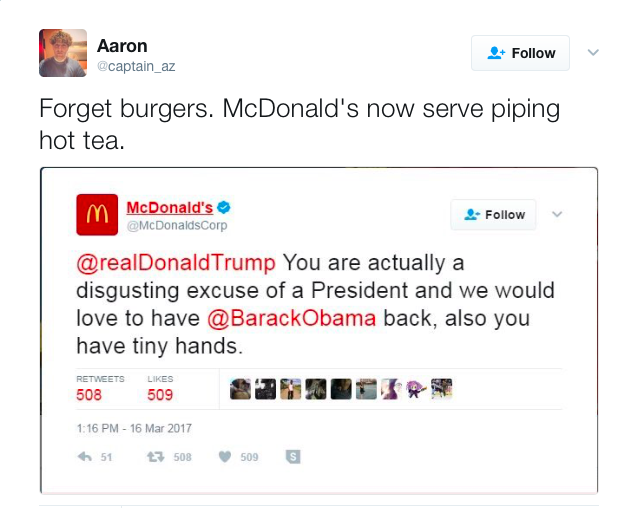View the 508 retweets count
The width and height of the screenshot is (634, 508).
click(89, 395)
